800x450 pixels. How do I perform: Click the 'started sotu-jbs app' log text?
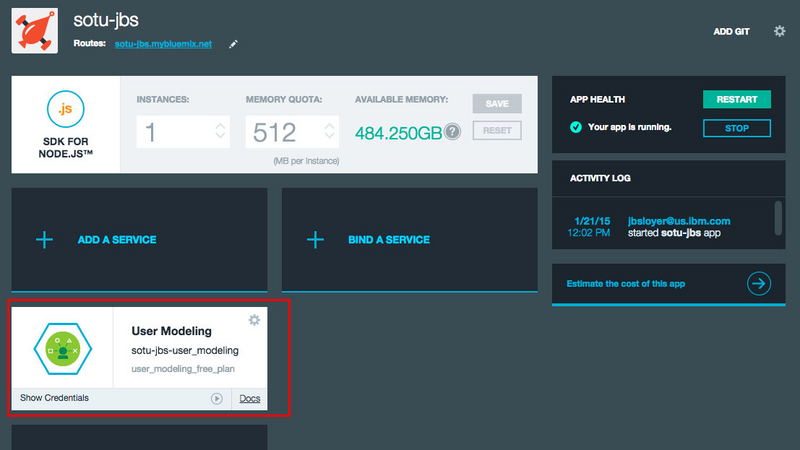pos(674,233)
